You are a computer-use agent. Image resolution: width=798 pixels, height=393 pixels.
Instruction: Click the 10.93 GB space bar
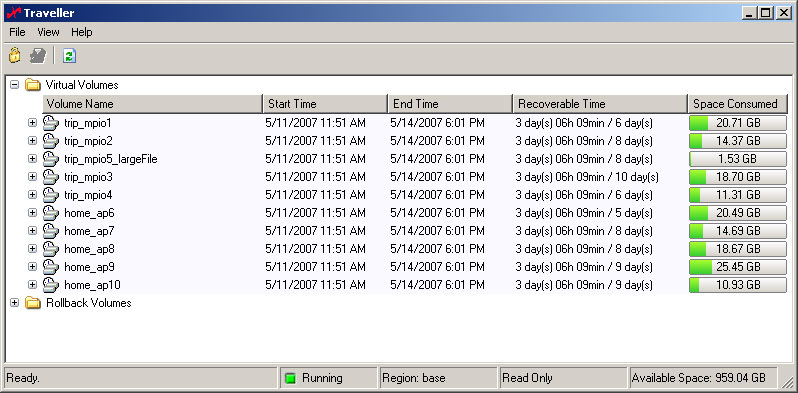(738, 284)
